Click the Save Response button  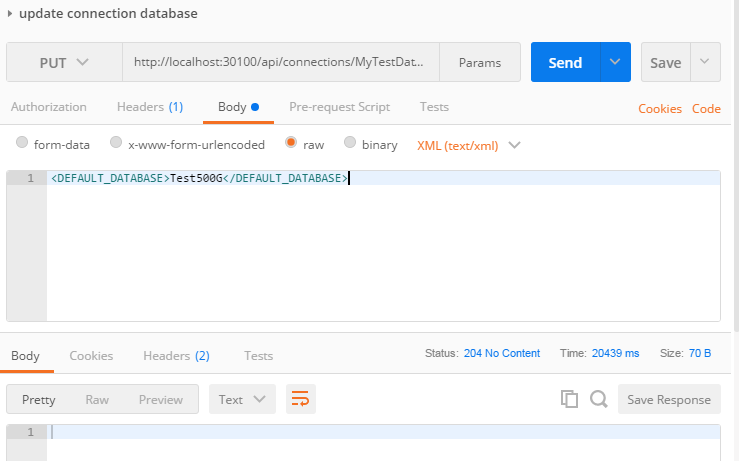[x=669, y=399]
